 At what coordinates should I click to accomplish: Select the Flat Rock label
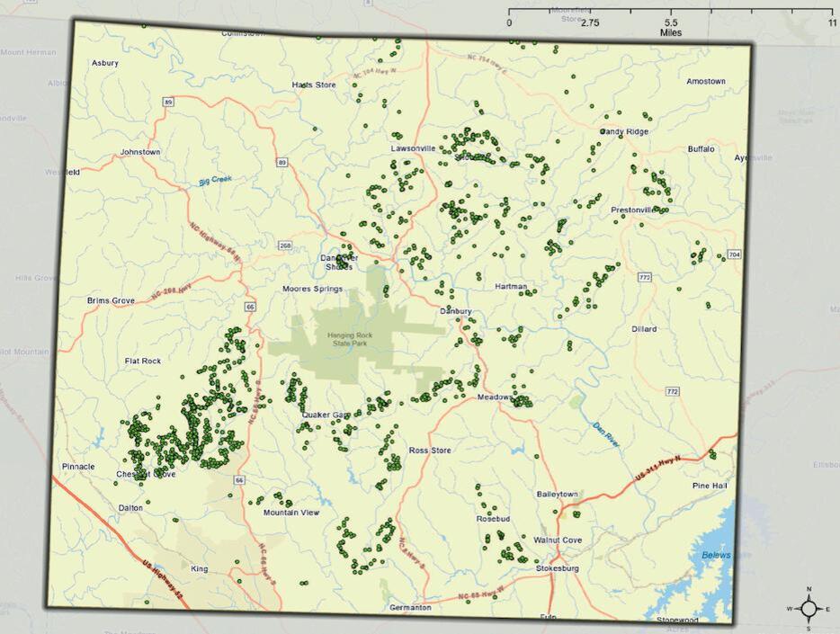[143, 361]
